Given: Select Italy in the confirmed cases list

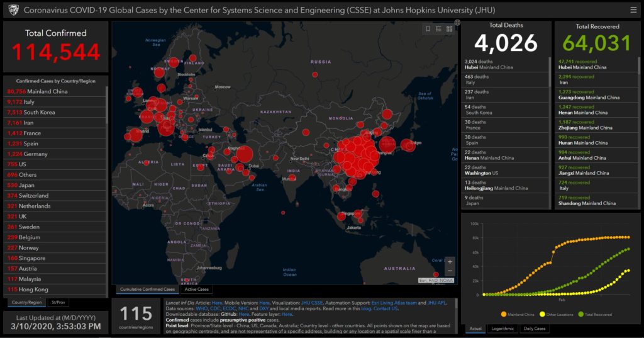Looking at the screenshot, I should click(55, 101).
